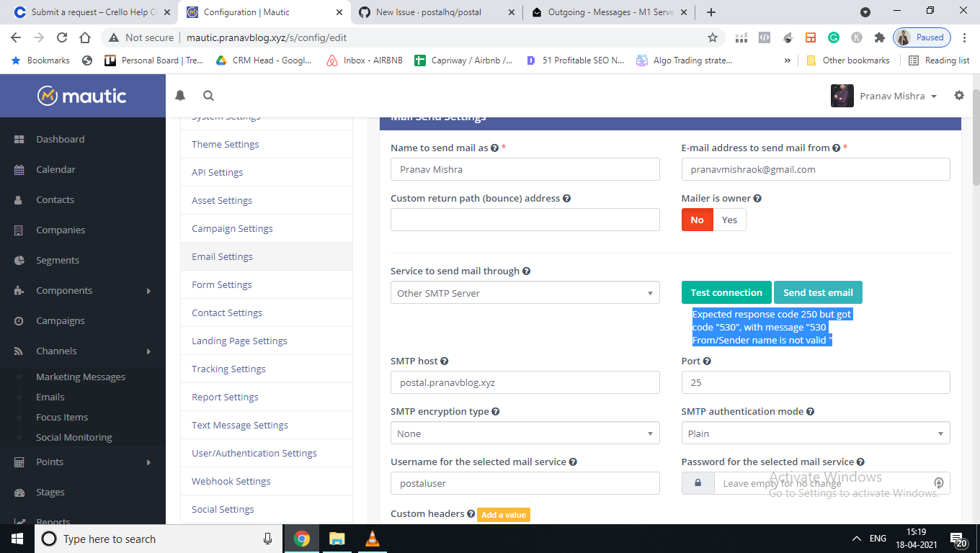Image resolution: width=980 pixels, height=553 pixels.
Task: Click Add a value for custom headers
Action: pos(503,515)
